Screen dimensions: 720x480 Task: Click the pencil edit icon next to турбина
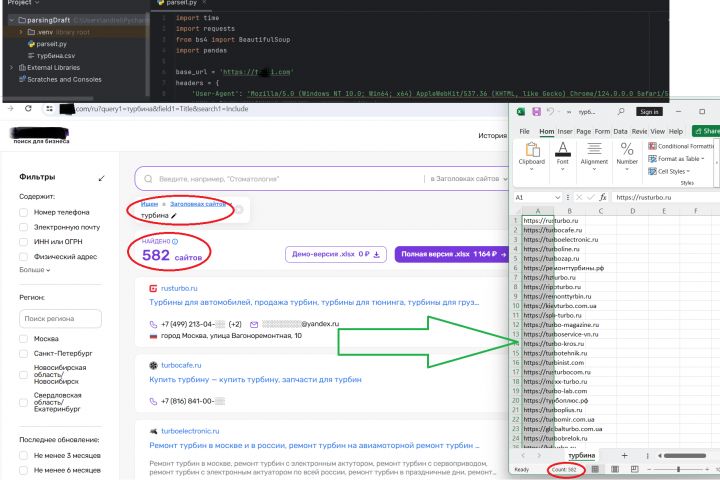pos(174,215)
